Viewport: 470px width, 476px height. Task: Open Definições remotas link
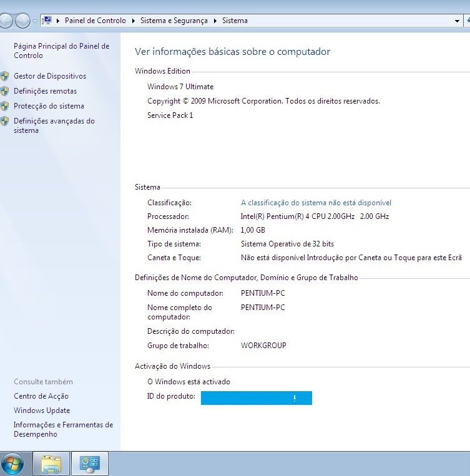(46, 90)
